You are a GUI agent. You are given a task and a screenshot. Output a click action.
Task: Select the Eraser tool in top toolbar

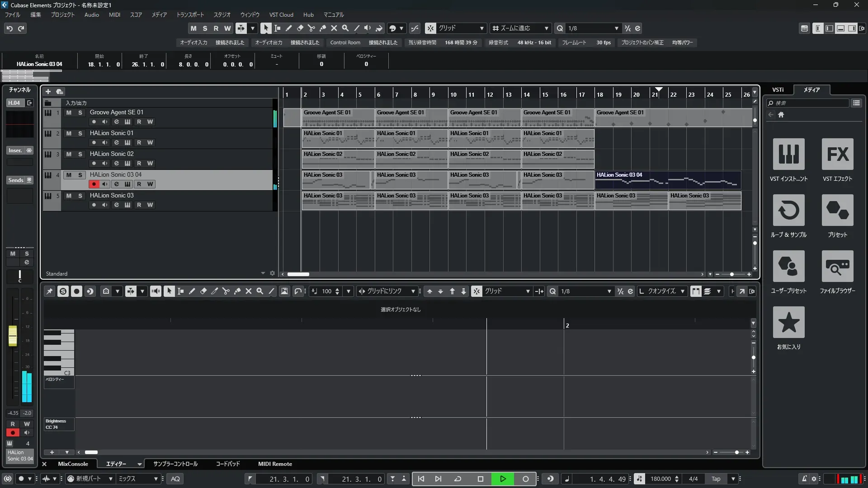300,28
